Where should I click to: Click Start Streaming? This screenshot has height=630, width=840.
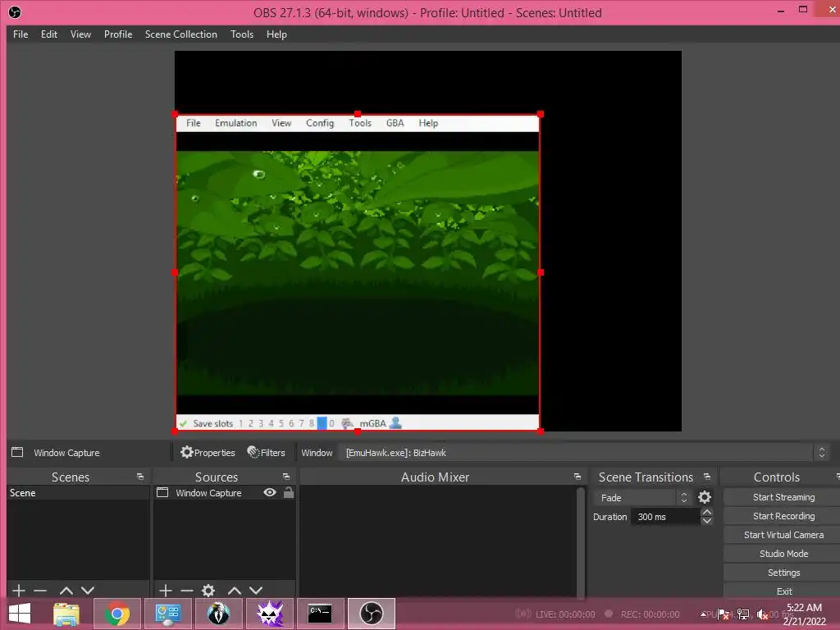point(783,497)
